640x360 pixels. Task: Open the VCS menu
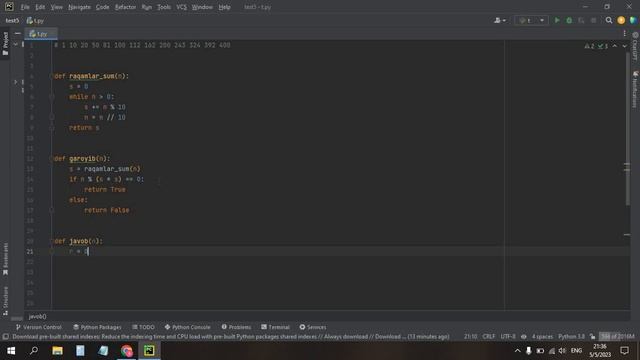[181, 7]
